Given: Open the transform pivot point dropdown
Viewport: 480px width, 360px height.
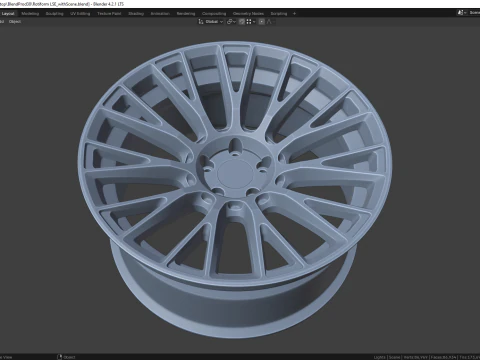Looking at the screenshot, I should [231, 22].
